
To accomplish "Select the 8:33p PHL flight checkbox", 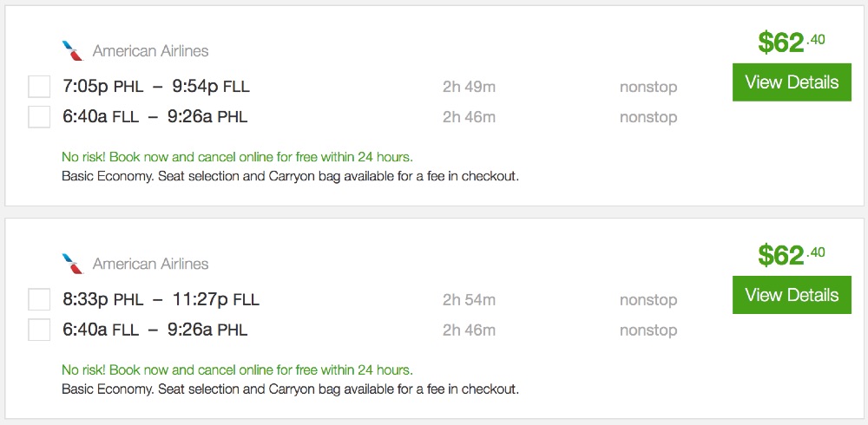I will tap(39, 300).
